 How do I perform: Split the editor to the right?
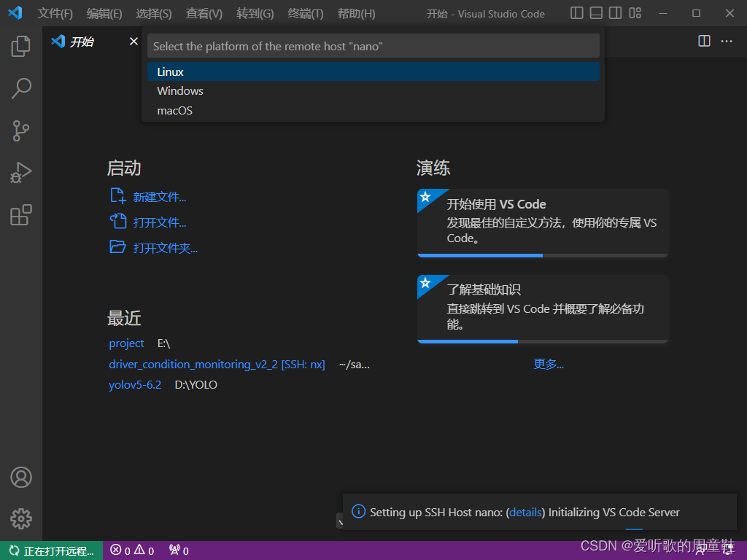point(704,41)
